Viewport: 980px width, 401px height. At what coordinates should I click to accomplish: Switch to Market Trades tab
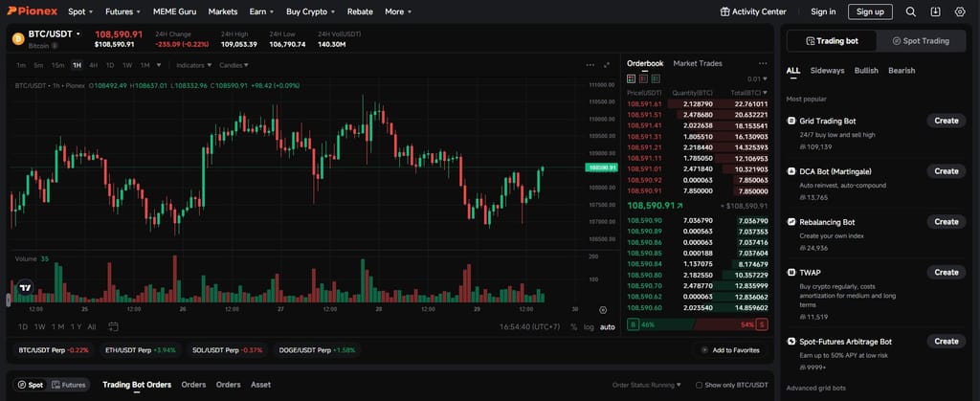point(698,63)
